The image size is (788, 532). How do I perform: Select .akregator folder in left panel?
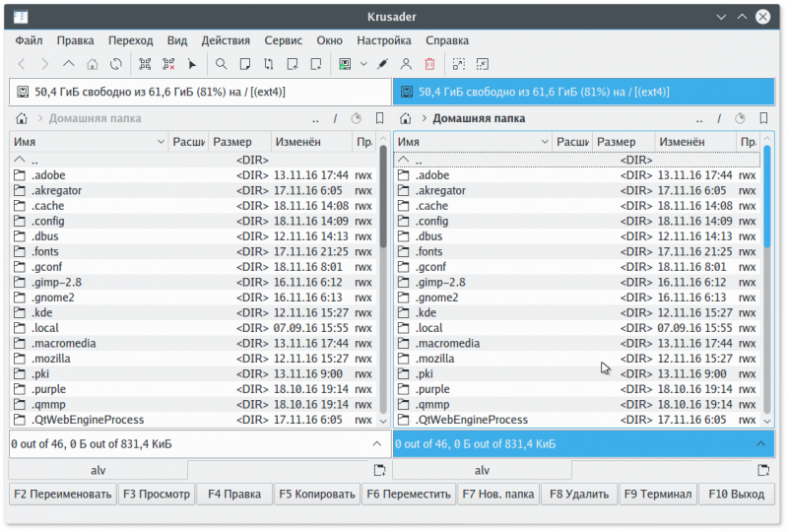(193, 190)
